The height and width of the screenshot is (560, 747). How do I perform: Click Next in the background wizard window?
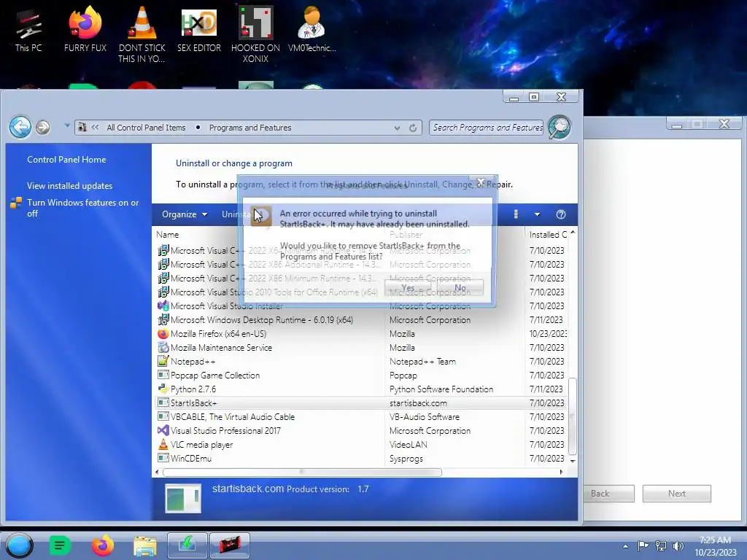[x=676, y=494]
